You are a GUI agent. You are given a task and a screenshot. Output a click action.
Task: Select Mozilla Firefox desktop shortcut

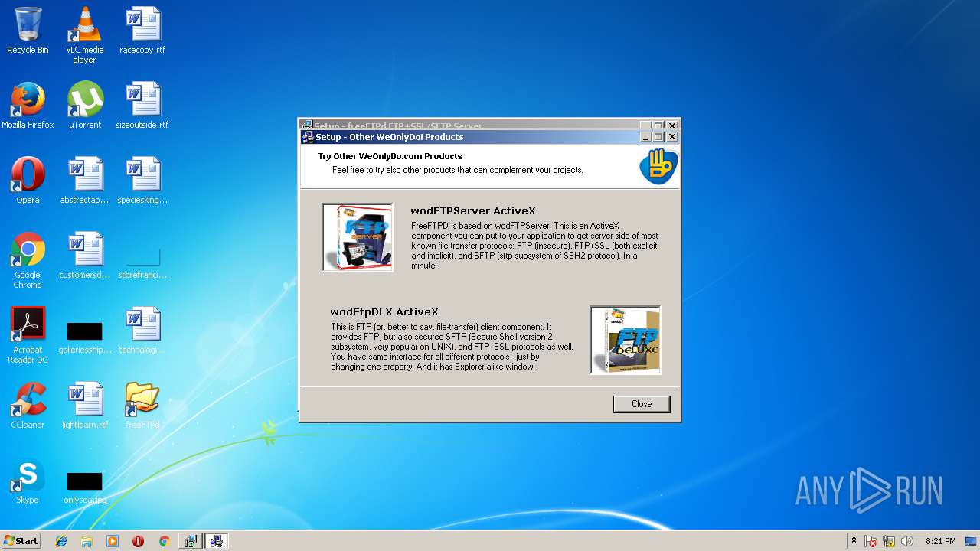(28, 106)
